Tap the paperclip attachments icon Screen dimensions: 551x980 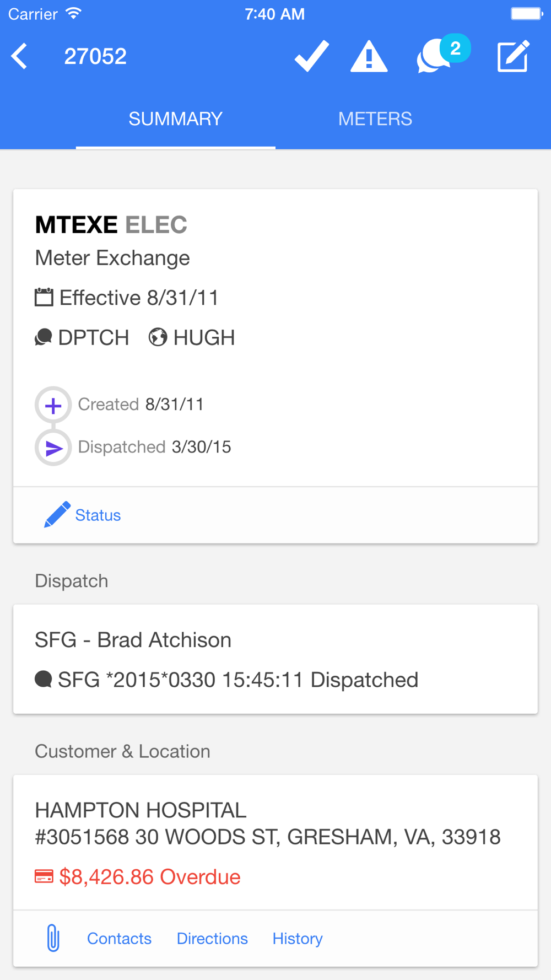[x=53, y=938]
